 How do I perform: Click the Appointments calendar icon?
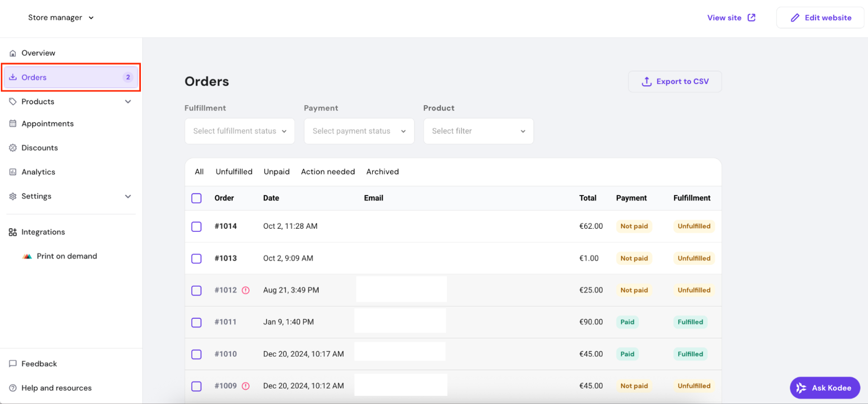(13, 124)
